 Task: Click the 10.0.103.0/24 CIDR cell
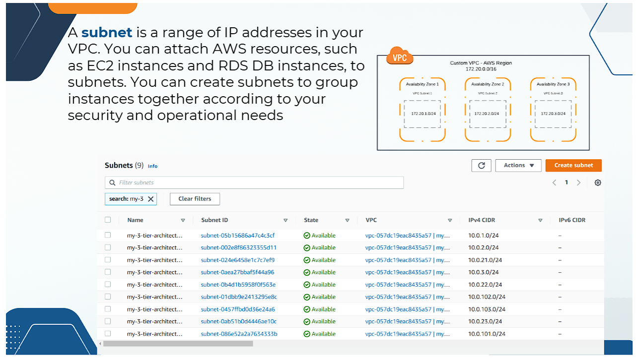(x=487, y=309)
